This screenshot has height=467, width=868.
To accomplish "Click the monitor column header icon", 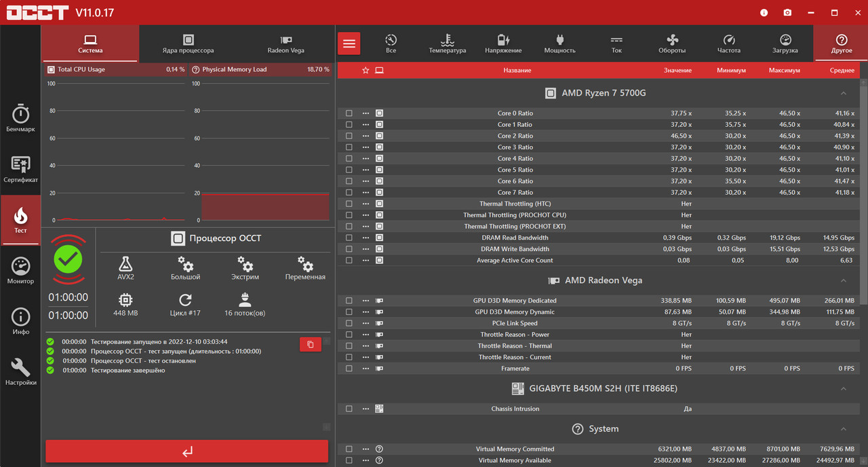I will [379, 70].
